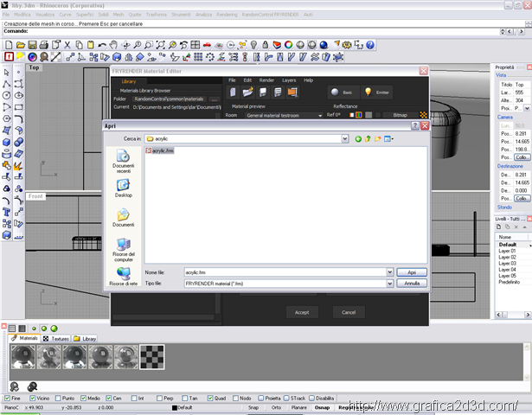Viewport: 532px width, 415px height.
Task: Enable the Disabilita osnap checkbox
Action: pyautogui.click(x=311, y=398)
